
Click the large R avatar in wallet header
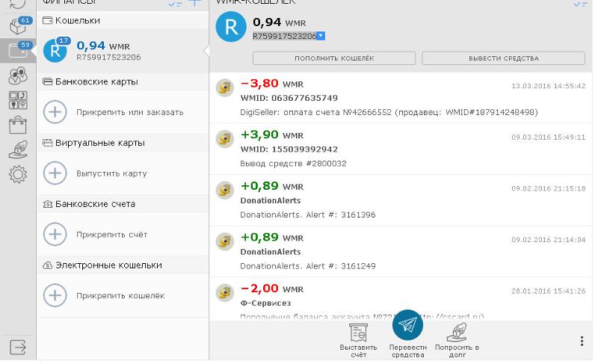(231, 27)
